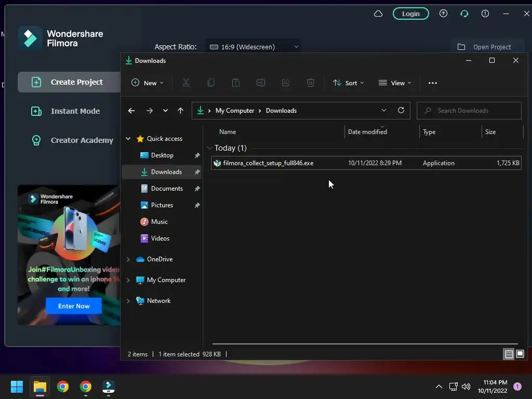Image resolution: width=532 pixels, height=399 pixels.
Task: Click the volume speaker icon in tray
Action: point(466,387)
